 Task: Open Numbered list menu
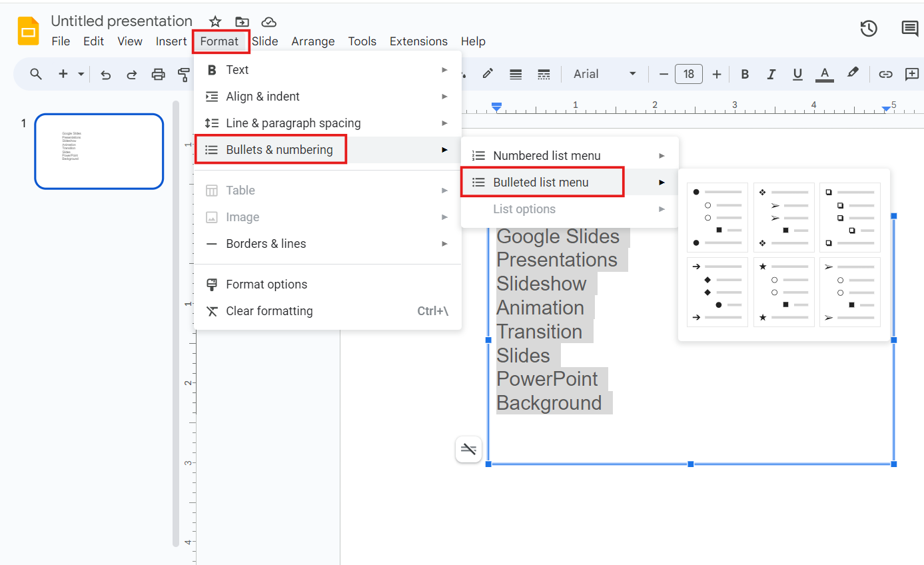pos(570,156)
